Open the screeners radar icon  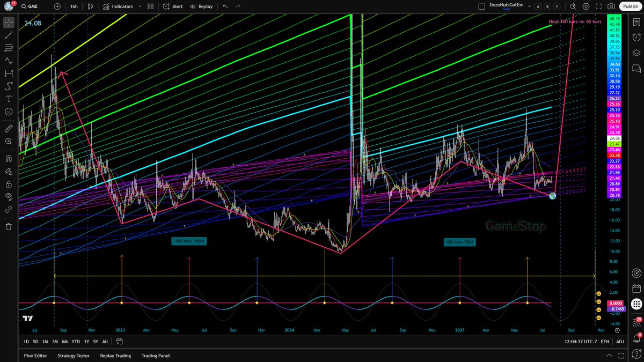636,272
